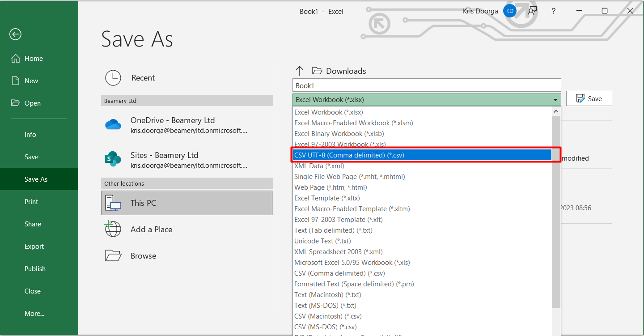The width and height of the screenshot is (644, 336).
Task: Click the file type list scrollbar
Action: click(556, 212)
